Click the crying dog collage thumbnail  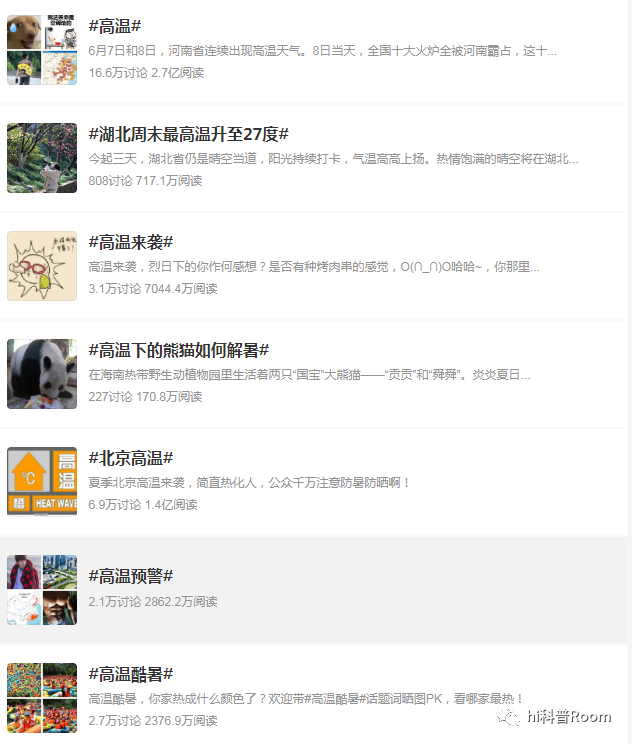coord(42,50)
